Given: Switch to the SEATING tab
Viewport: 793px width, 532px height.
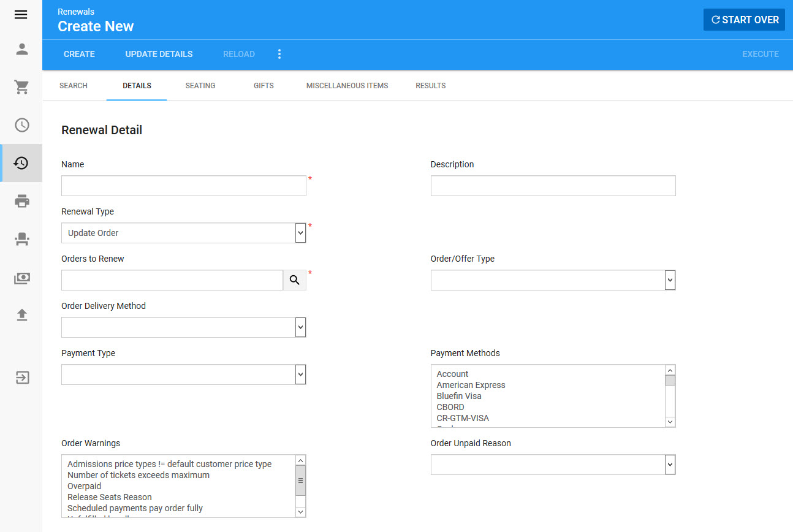Looking at the screenshot, I should click(x=200, y=86).
